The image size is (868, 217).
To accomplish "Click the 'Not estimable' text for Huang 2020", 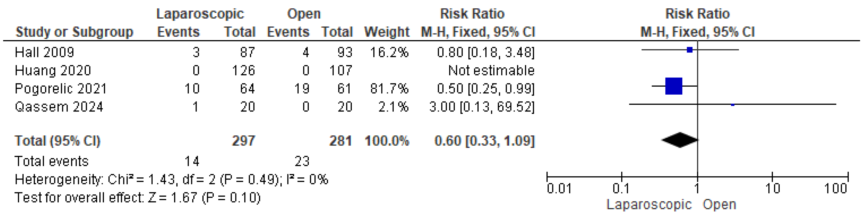I will coord(491,71).
